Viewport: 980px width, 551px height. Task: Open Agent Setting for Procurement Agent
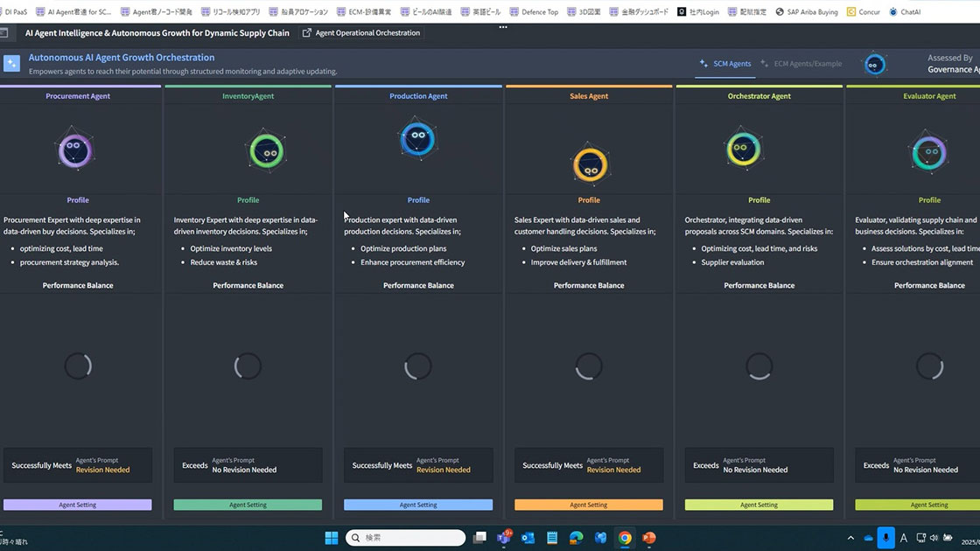tap(77, 505)
